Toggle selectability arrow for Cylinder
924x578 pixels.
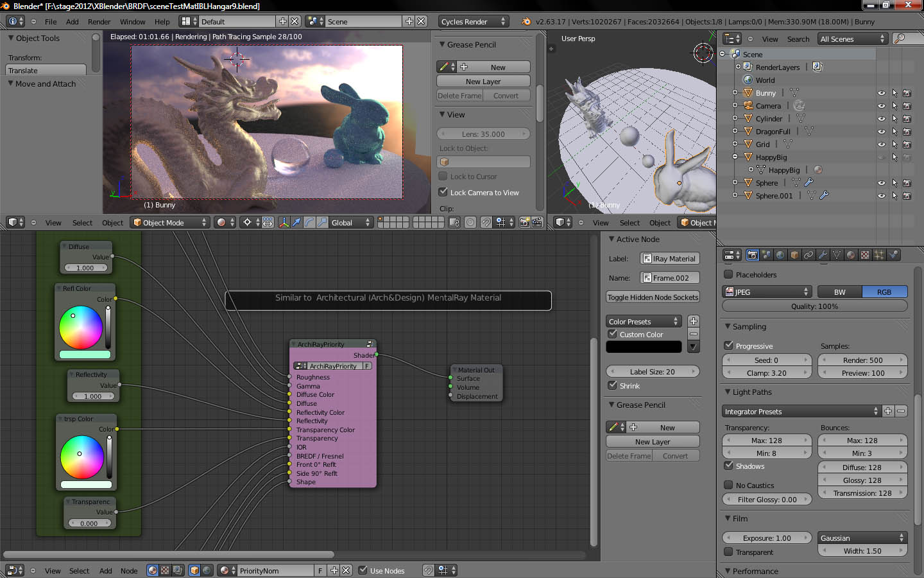click(x=894, y=119)
